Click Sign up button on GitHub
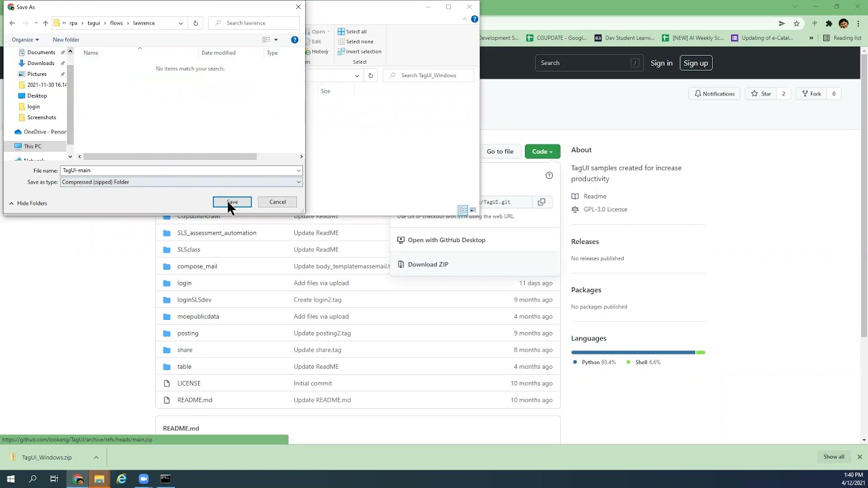Screen dimensions: 868x488 (x=696, y=63)
